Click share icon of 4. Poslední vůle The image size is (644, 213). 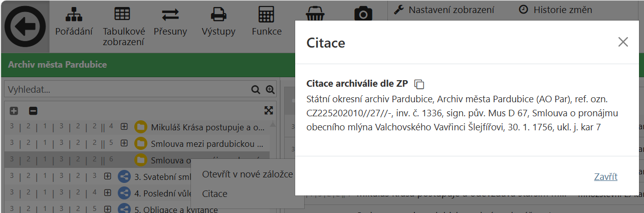(x=124, y=193)
